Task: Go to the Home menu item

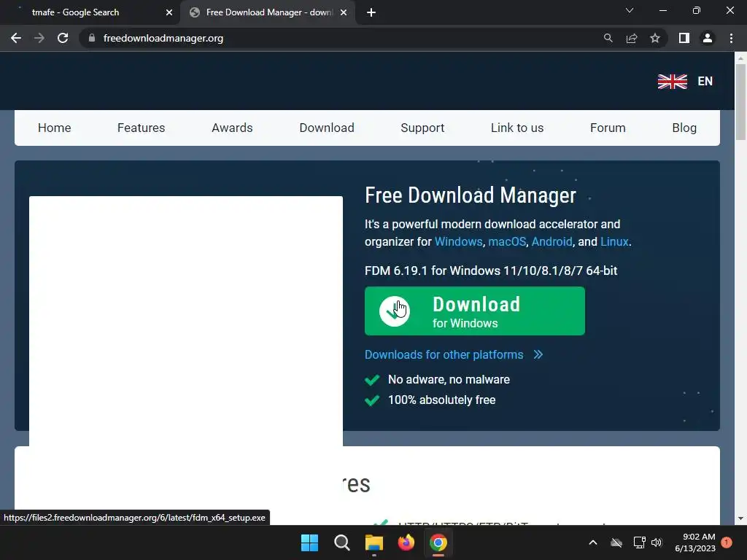Action: [54, 128]
